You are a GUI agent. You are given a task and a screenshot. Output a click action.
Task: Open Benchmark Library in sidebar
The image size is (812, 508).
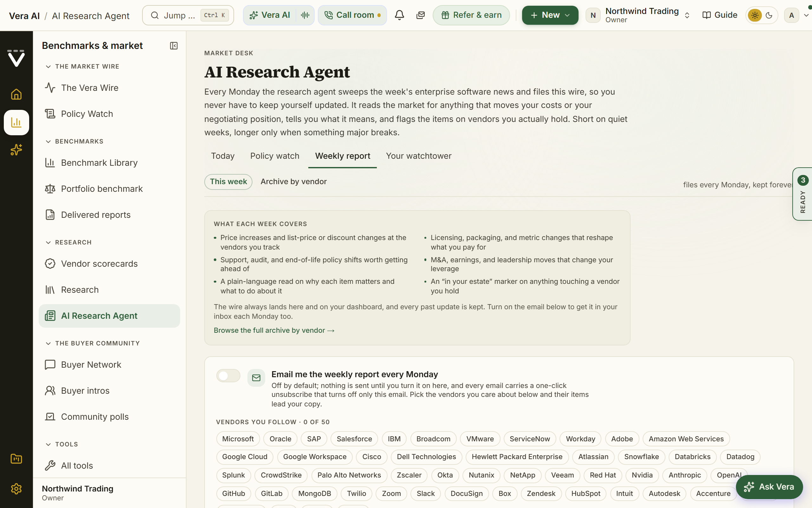[x=109, y=163]
